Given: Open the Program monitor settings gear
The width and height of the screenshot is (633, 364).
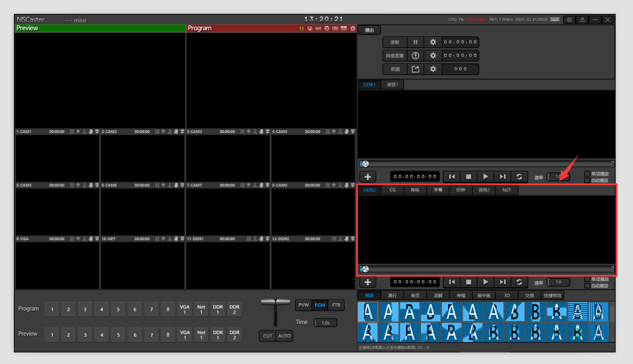Looking at the screenshot, I should (x=353, y=28).
